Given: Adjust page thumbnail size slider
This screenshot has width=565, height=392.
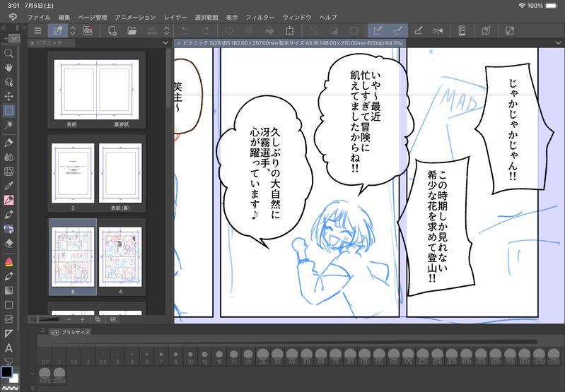Looking at the screenshot, I should [45, 319].
